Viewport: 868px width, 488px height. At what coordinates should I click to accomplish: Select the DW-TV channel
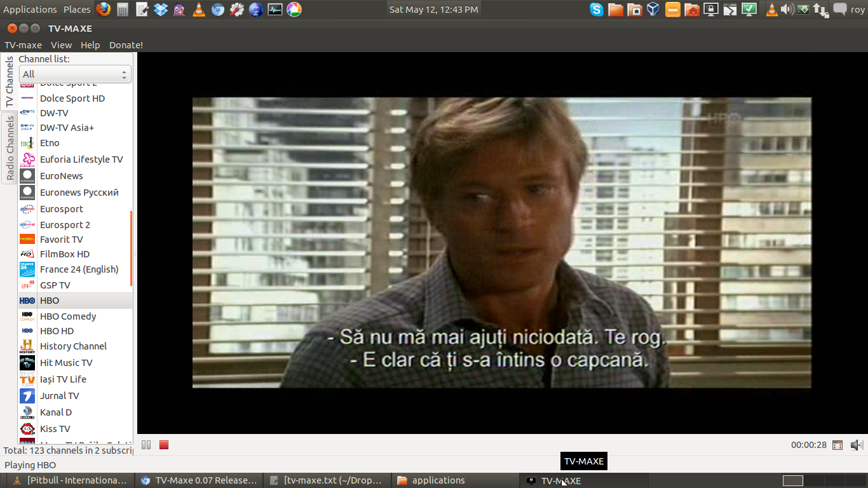pyautogui.click(x=75, y=113)
